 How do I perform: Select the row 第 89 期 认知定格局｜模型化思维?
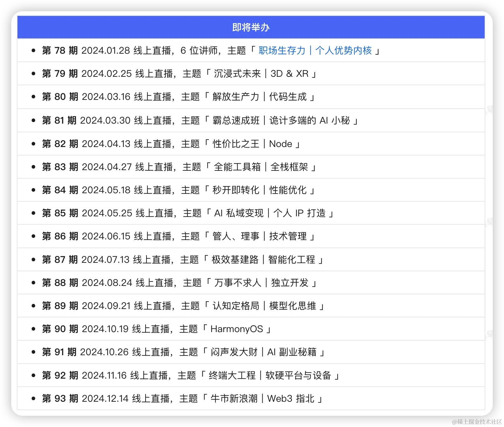[x=251, y=306]
